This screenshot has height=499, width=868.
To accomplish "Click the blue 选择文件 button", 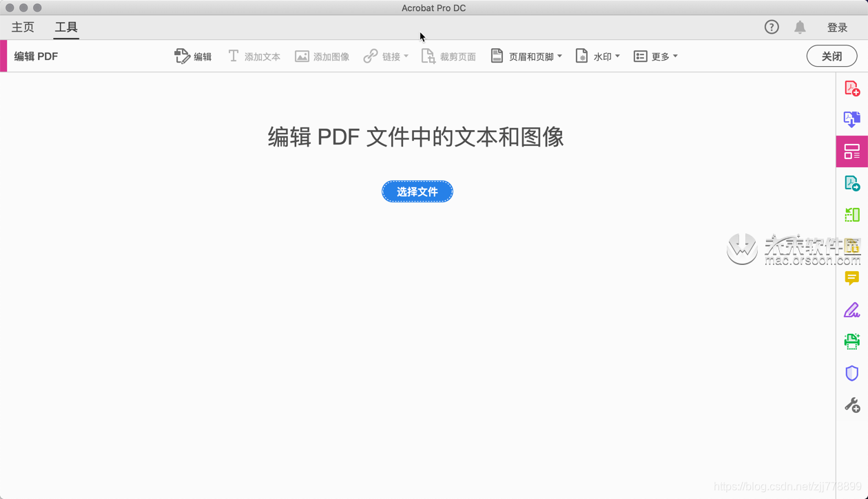I will click(x=417, y=191).
